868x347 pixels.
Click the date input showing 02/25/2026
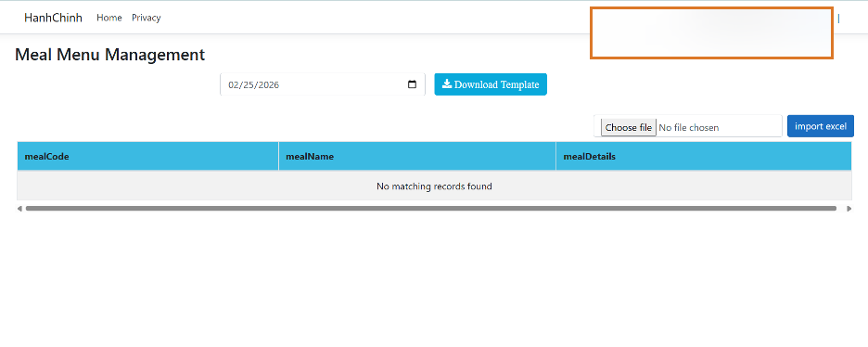click(x=322, y=84)
